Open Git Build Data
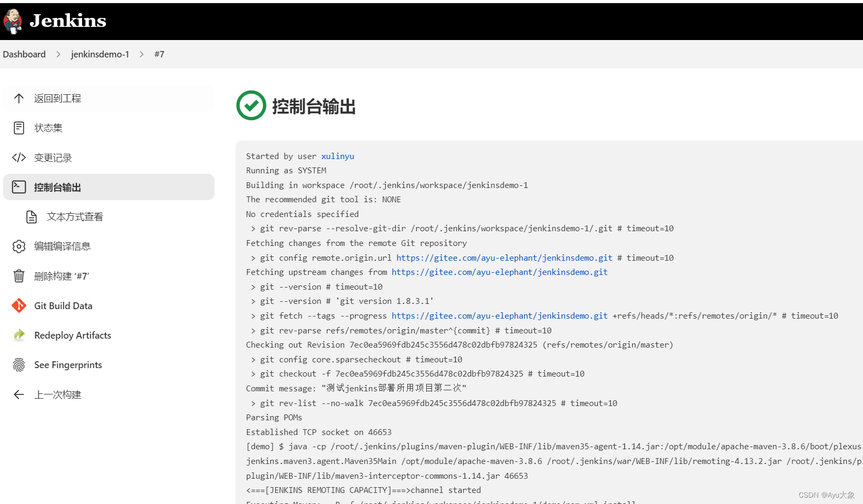Screen dimensions: 863x504 pyautogui.click(x=63, y=306)
